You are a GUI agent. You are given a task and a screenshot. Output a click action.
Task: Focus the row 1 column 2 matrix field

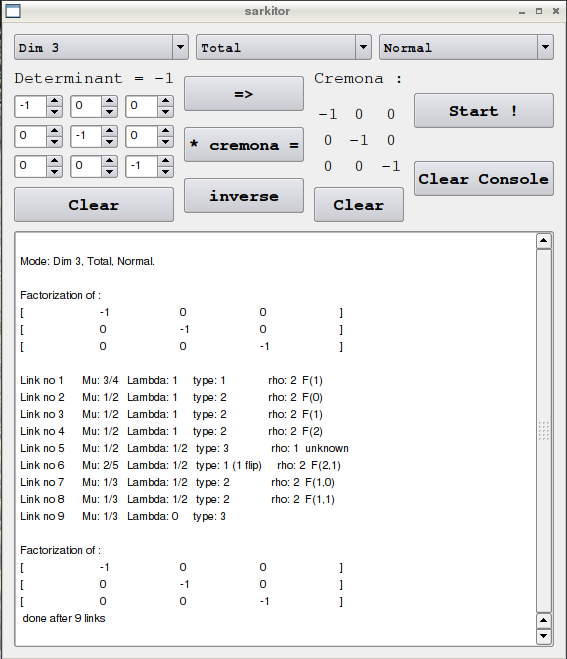coord(86,106)
